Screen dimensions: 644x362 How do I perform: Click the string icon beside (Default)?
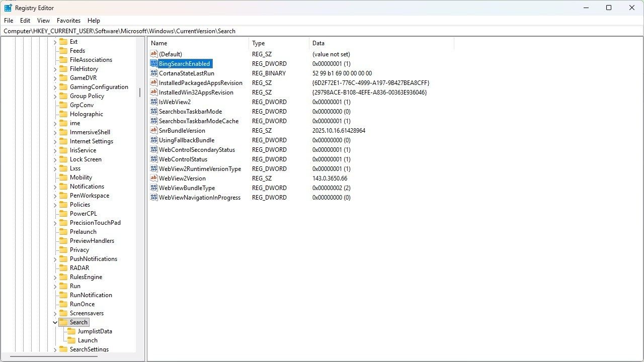pos(154,54)
